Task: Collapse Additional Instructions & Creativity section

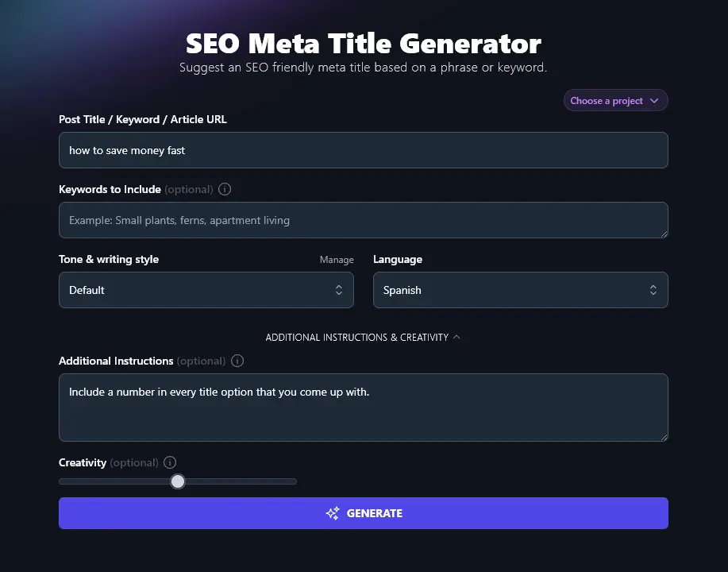Action: click(x=356, y=338)
